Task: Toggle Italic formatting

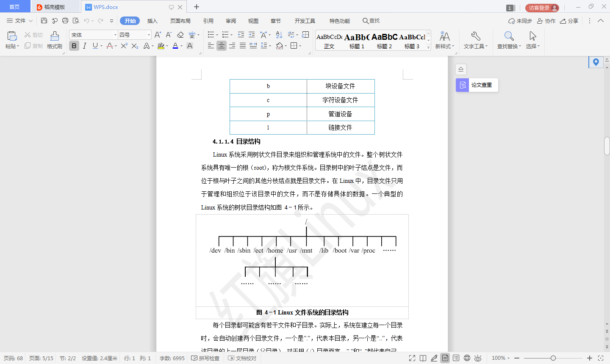Action: click(x=85, y=46)
